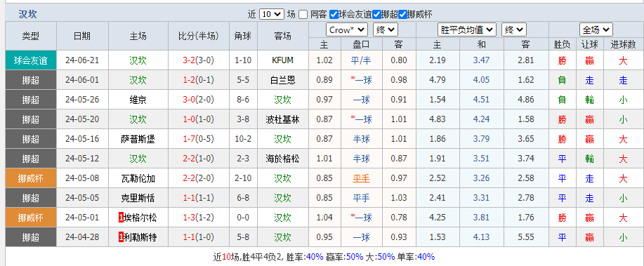Click the score 1-7(0-5) link

[x=198, y=139]
